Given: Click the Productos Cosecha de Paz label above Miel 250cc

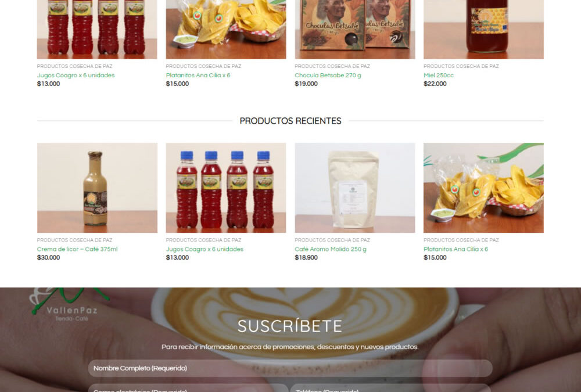Looking at the screenshot, I should [461, 66].
